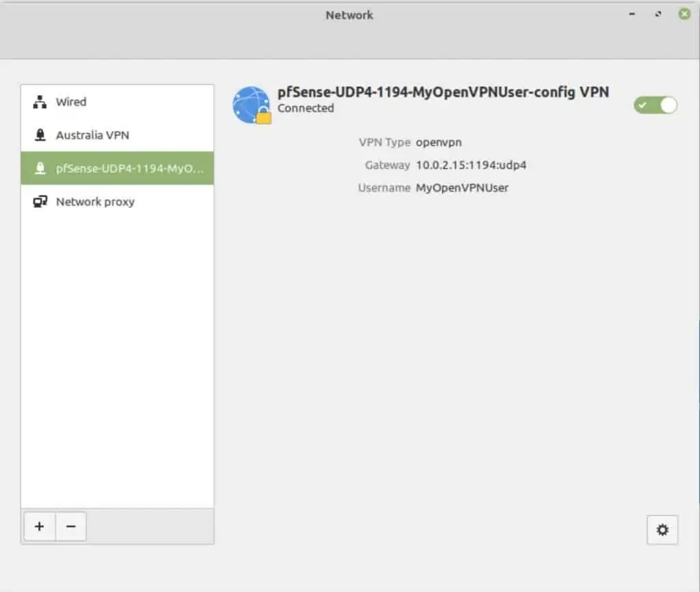Disable the pfSense VPN connection switch

[655, 105]
